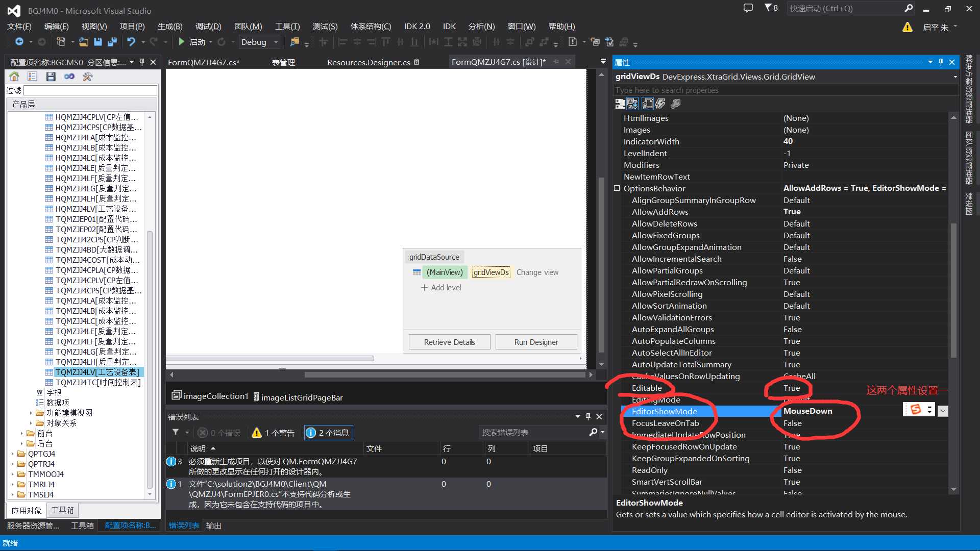Open file using the toolbar folder icon

[x=84, y=42]
